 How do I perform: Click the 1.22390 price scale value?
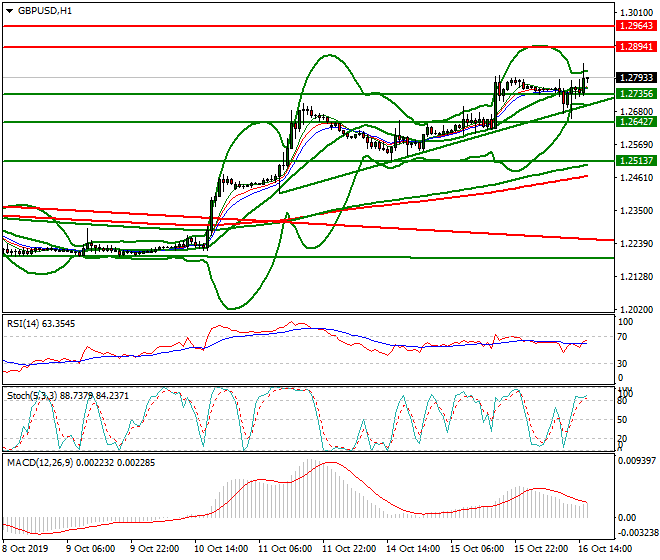(x=637, y=244)
